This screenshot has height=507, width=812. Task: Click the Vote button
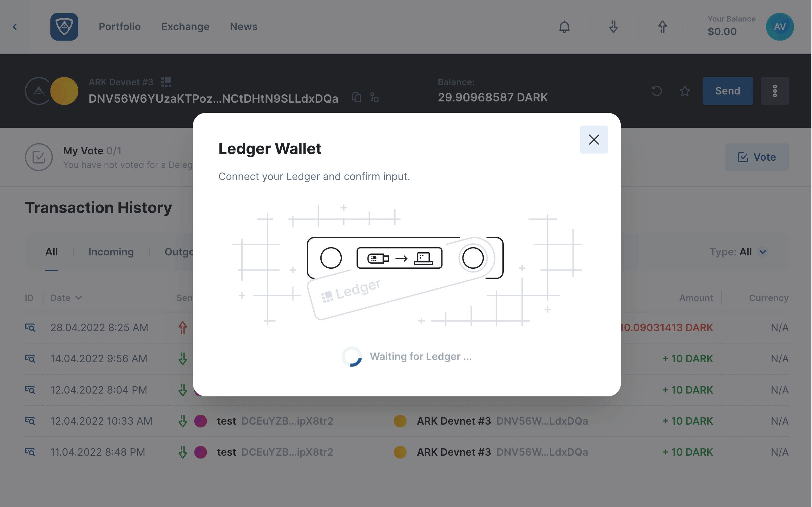(x=756, y=157)
